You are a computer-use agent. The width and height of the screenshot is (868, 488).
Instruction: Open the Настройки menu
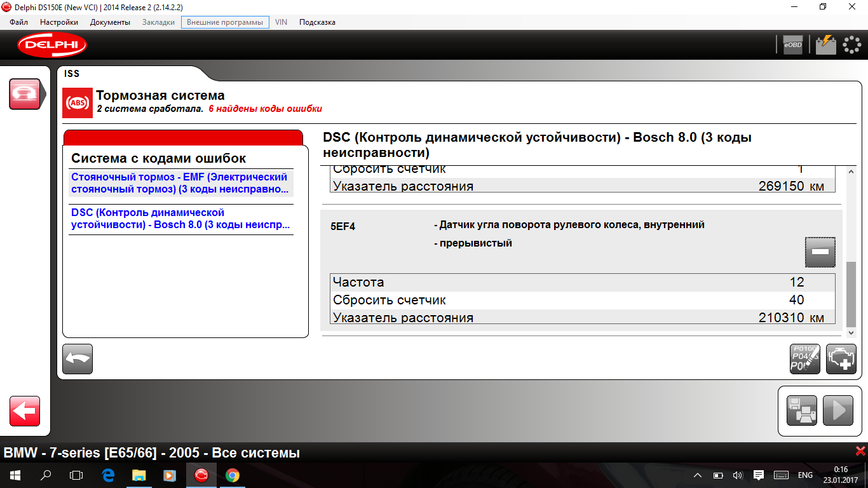click(x=59, y=22)
